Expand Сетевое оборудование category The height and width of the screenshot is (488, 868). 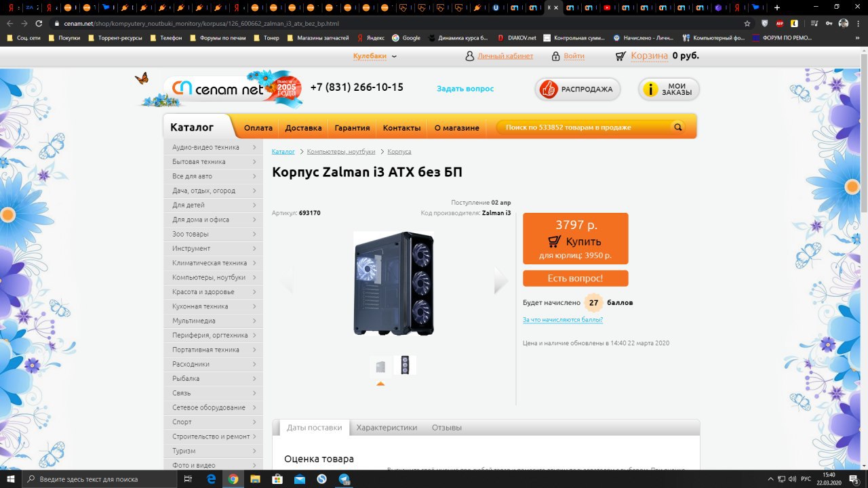213,407
